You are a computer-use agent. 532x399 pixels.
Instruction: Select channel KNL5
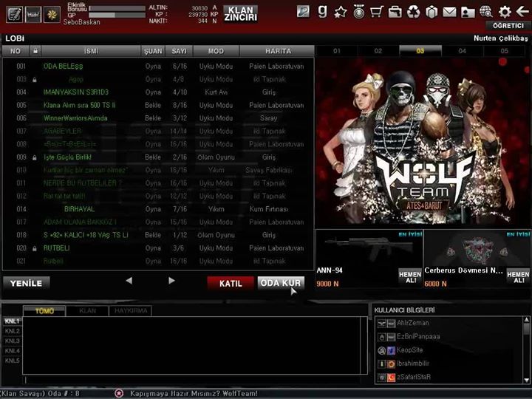tap(13, 361)
